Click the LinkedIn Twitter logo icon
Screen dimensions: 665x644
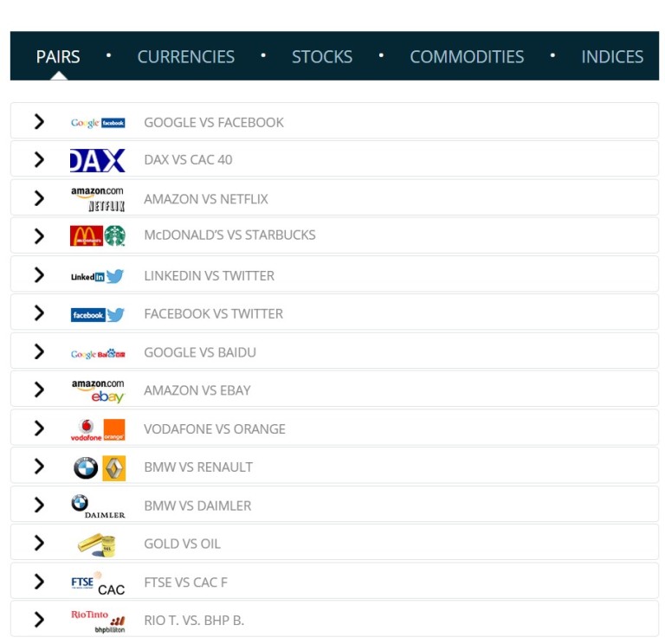[x=98, y=276]
